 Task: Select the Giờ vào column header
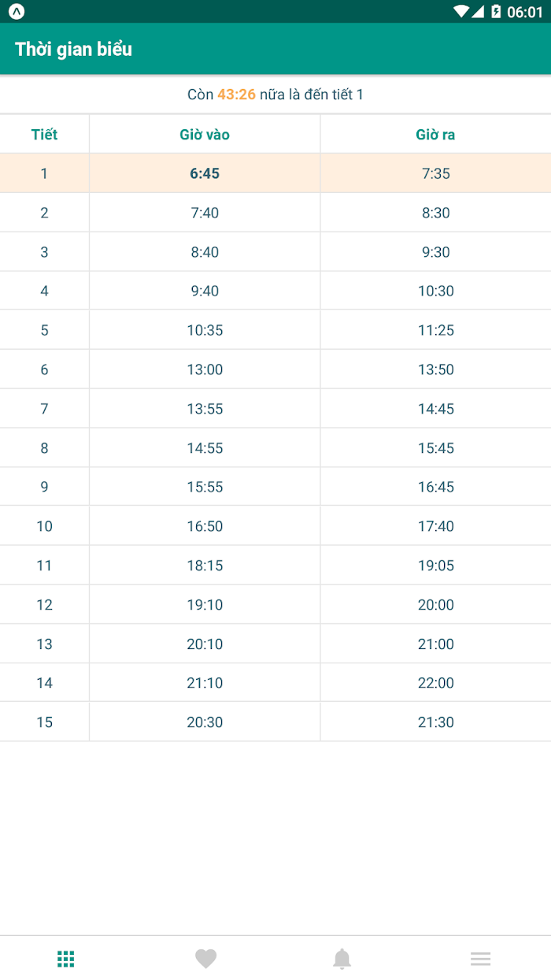[x=205, y=135]
